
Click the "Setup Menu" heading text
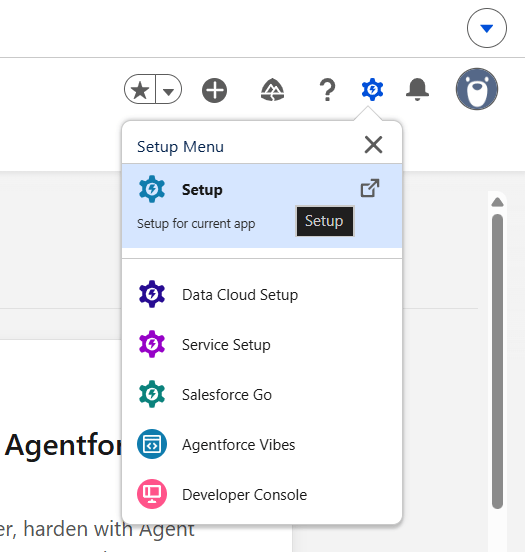[x=180, y=146]
